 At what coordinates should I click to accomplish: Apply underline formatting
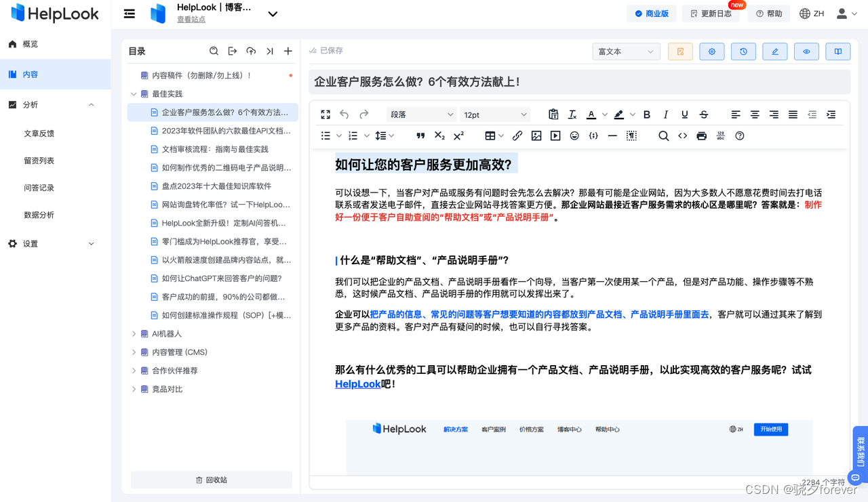[x=684, y=114]
